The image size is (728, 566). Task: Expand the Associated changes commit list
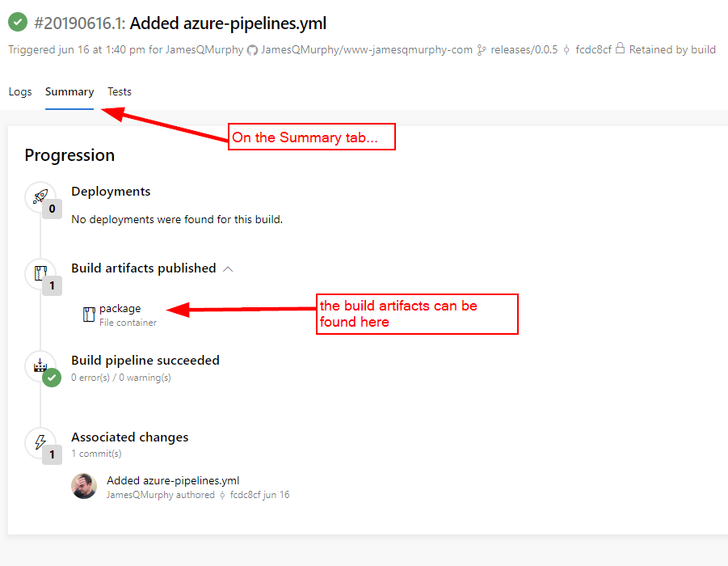point(129,437)
